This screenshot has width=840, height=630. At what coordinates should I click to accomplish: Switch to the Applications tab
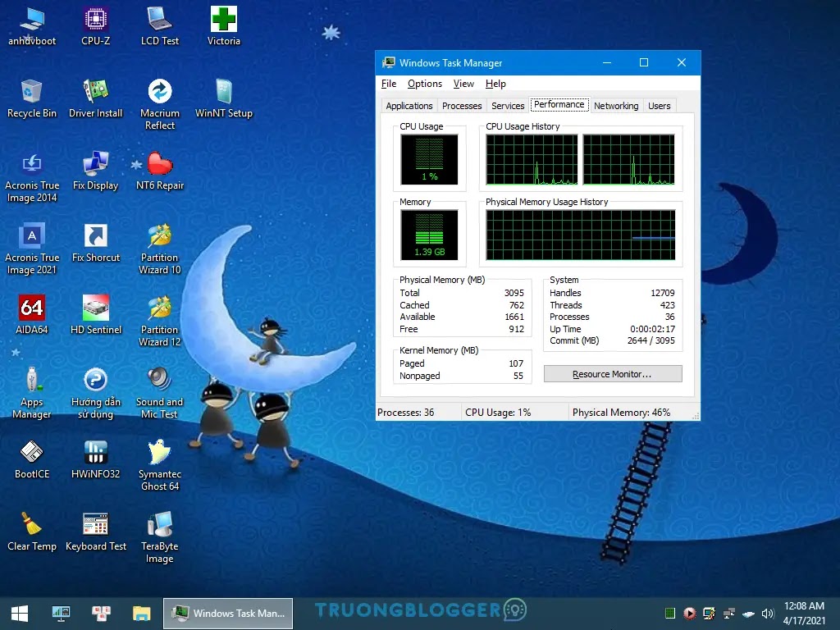(409, 106)
